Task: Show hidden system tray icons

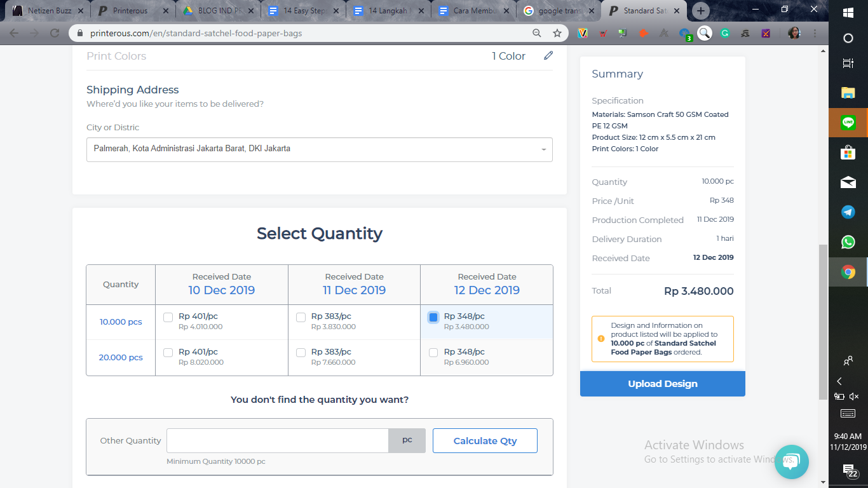Action: point(839,381)
